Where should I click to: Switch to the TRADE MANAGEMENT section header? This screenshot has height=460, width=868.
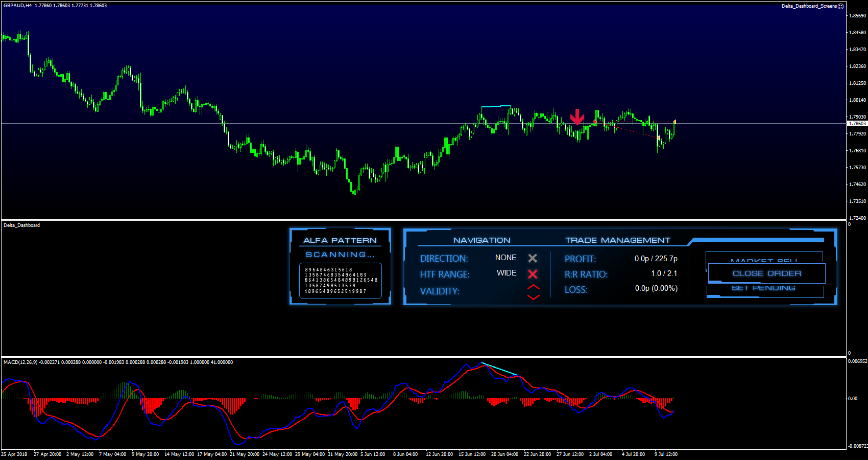[x=617, y=240]
